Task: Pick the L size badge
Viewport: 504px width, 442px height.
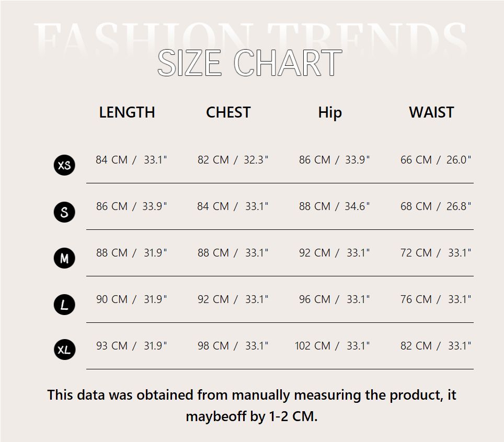Action: point(64,305)
